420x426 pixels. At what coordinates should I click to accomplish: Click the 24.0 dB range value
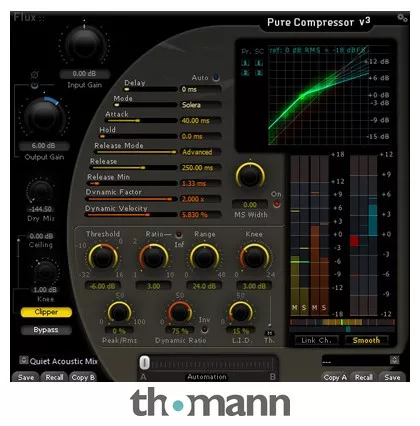204,286
